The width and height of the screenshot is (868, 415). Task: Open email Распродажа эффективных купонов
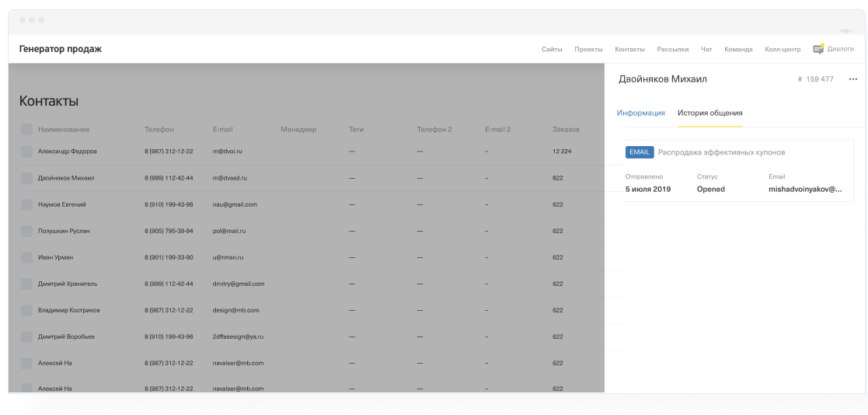pyautogui.click(x=721, y=152)
